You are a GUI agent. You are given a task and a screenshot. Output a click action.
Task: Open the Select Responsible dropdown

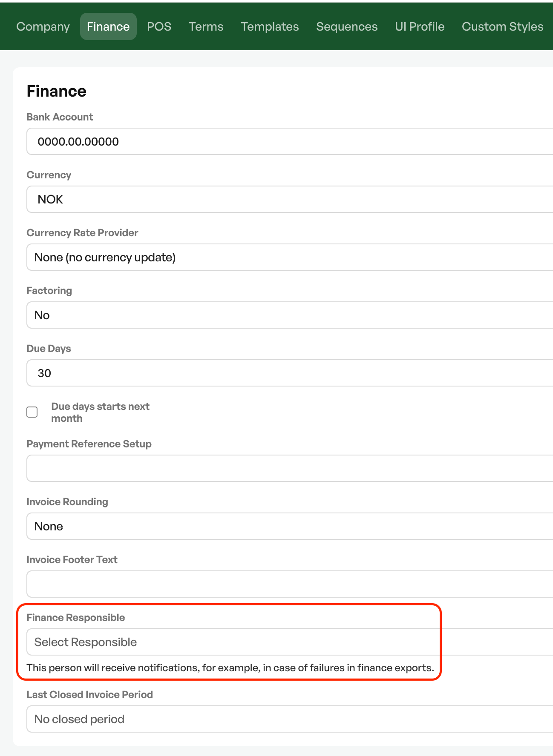pyautogui.click(x=290, y=642)
